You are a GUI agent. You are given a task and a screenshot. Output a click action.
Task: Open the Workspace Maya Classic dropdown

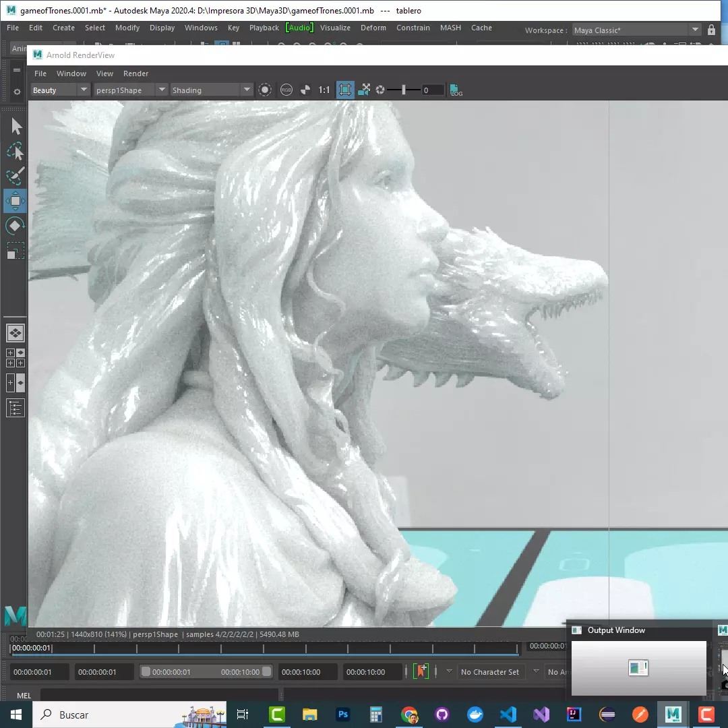click(x=636, y=30)
